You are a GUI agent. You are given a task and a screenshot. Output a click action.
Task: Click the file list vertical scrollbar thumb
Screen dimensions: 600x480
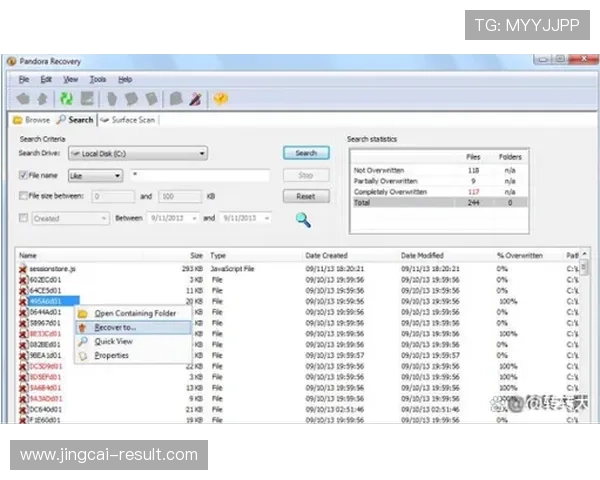pyautogui.click(x=584, y=267)
